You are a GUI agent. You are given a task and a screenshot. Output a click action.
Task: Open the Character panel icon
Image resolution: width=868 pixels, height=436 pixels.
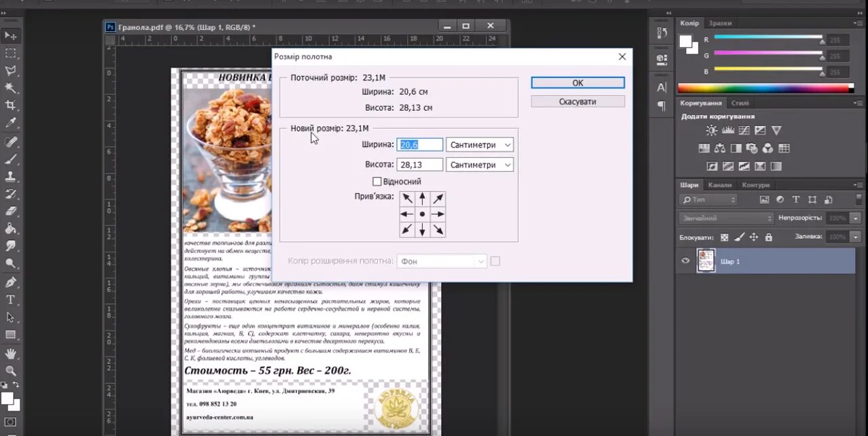[x=661, y=88]
